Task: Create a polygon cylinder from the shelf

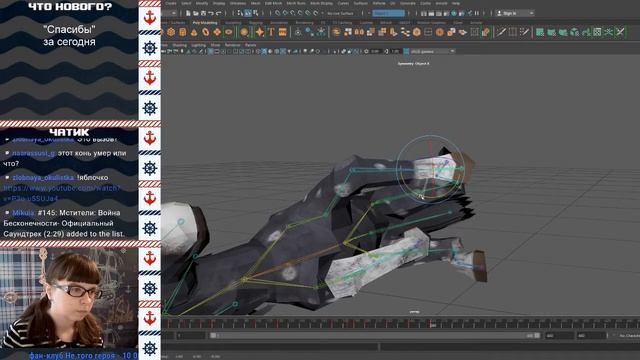Action: (182, 32)
